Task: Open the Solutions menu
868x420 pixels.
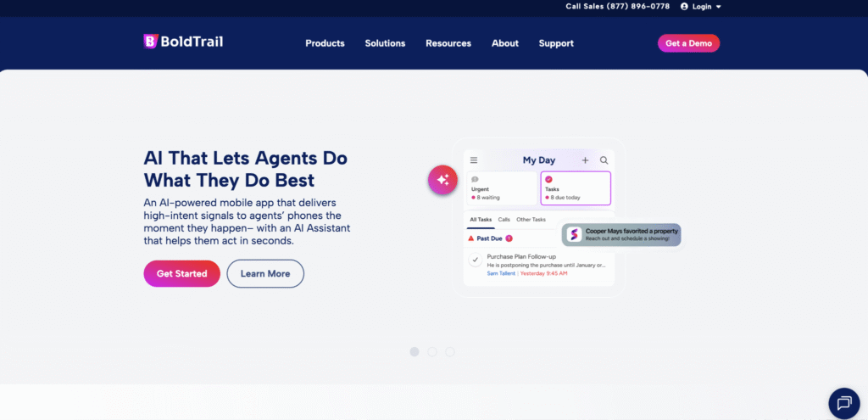Action: [385, 43]
